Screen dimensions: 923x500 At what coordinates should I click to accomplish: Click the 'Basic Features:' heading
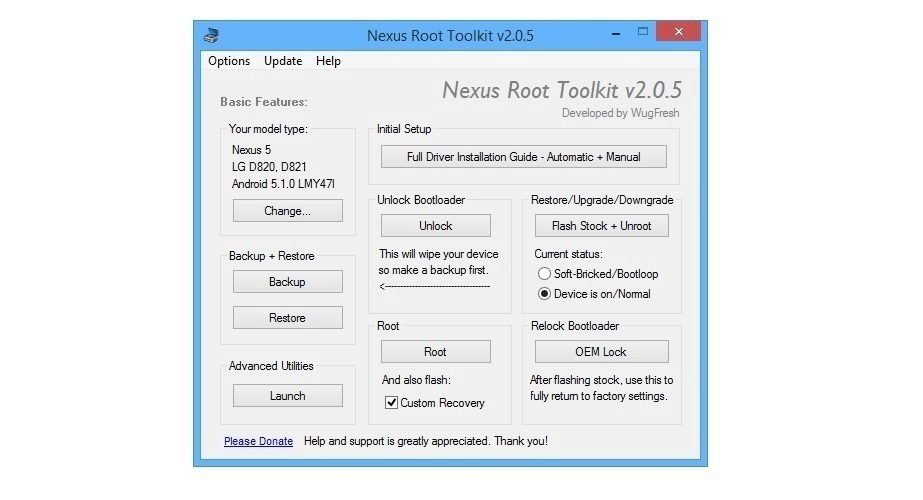[x=264, y=102]
